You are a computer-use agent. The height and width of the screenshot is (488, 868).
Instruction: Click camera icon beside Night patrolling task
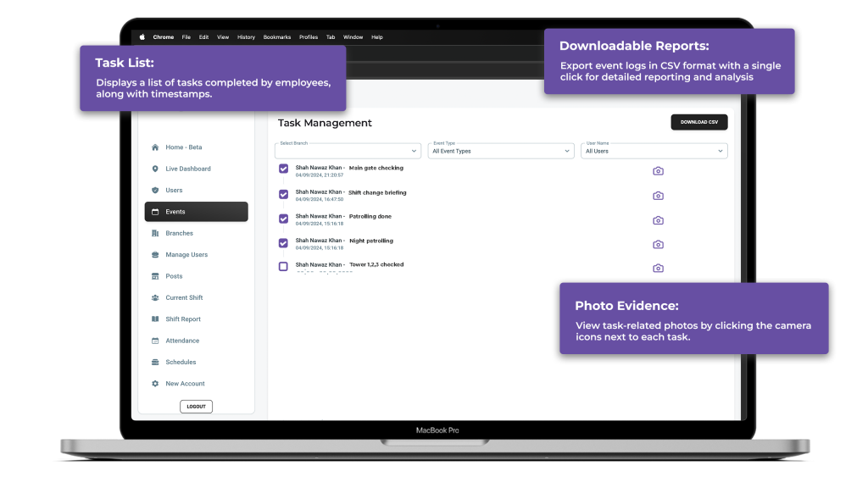coord(658,245)
